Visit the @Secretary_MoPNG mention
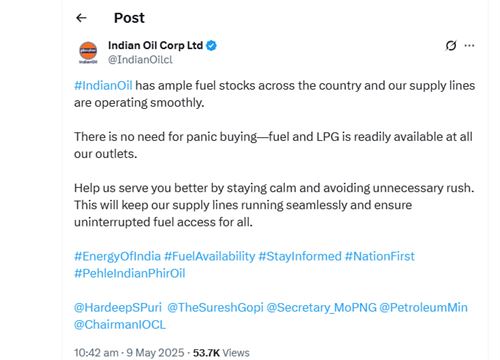500x360 pixels. pyautogui.click(x=322, y=307)
